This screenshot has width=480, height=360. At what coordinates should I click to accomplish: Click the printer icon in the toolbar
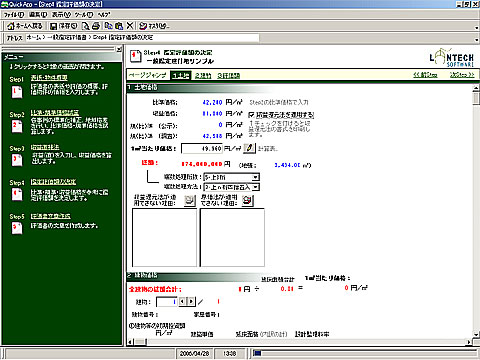[96, 26]
